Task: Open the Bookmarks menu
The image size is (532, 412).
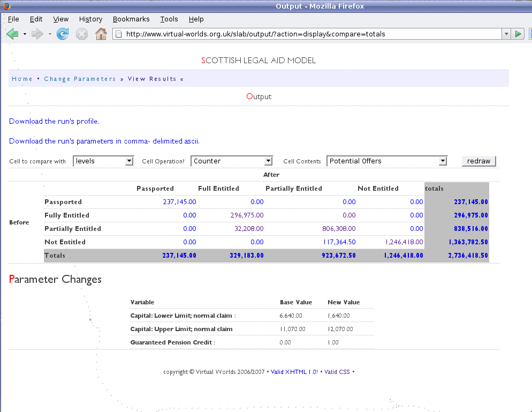Action: (x=131, y=19)
